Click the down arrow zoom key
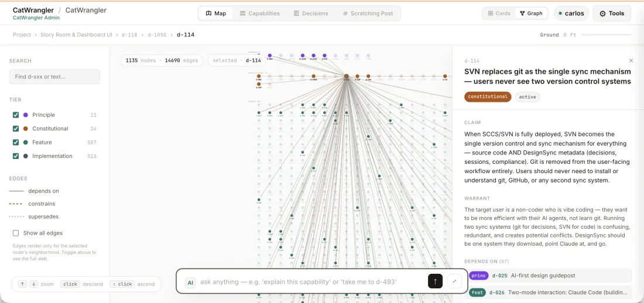This screenshot has width=644, height=303. click(34, 284)
